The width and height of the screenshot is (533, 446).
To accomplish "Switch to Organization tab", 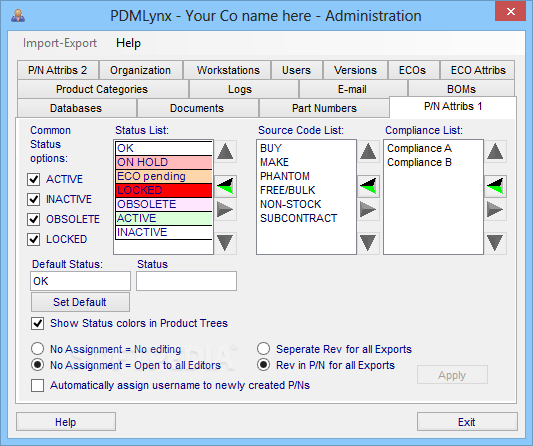I will pos(140,70).
